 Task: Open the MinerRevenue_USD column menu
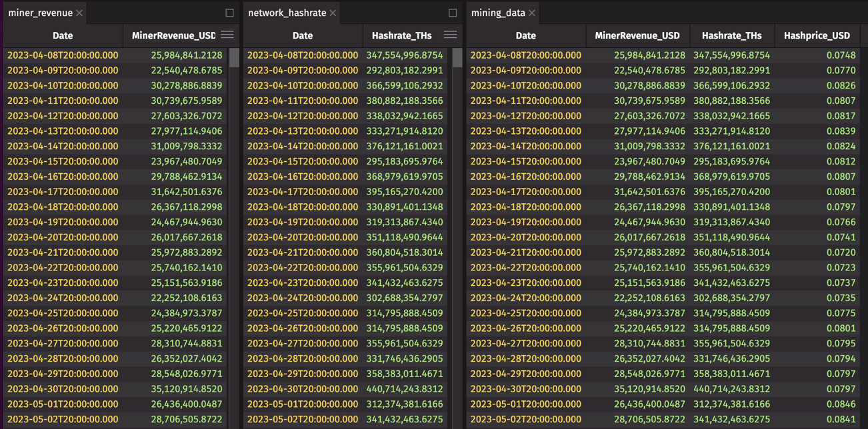click(x=227, y=35)
